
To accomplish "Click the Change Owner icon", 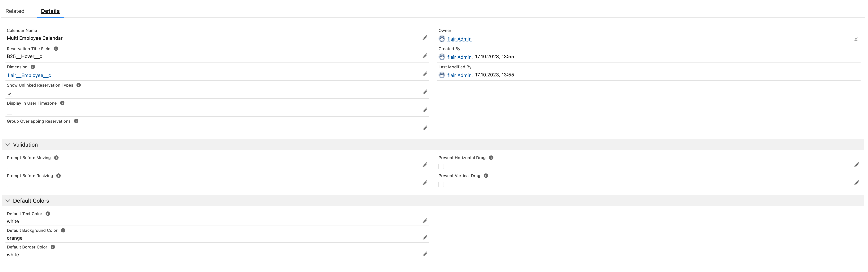I will 856,39.
